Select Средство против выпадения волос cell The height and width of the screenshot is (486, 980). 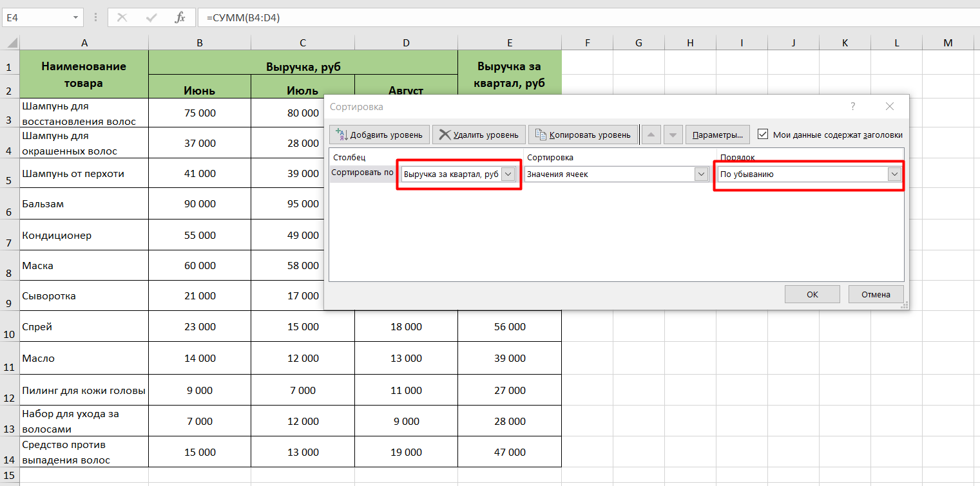(x=84, y=452)
